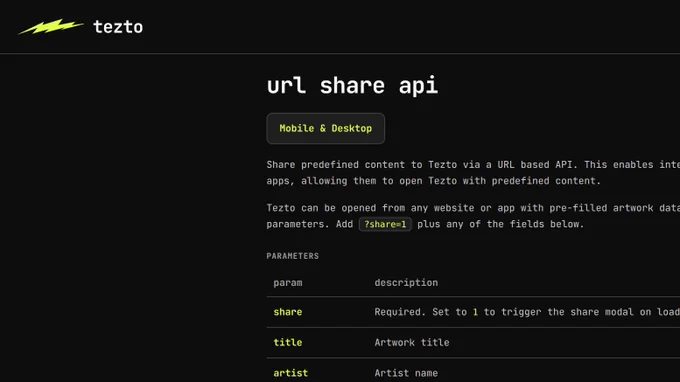Click the paragraph starting Tezto can be opened
Viewport: 680px width, 382px height.
pyautogui.click(x=473, y=216)
